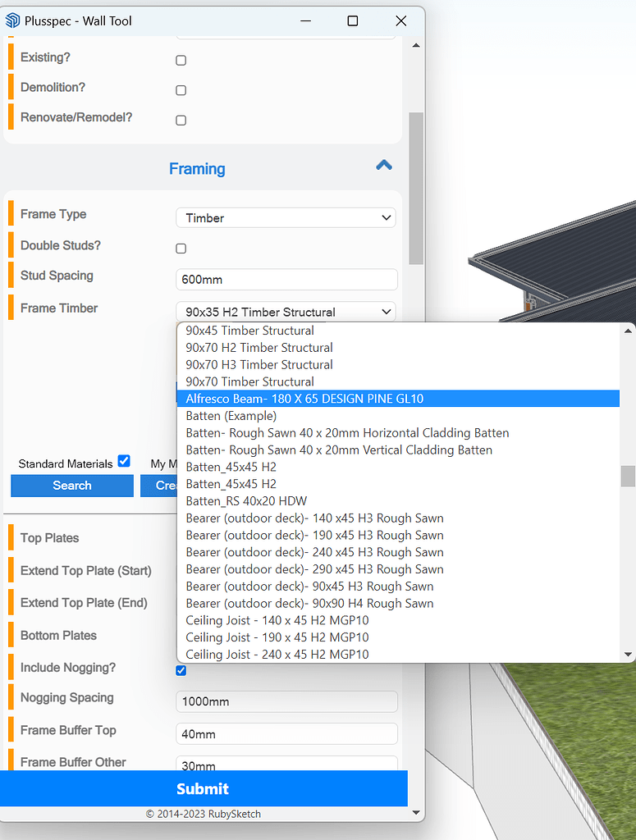Open the Frame Type dropdown

click(286, 218)
